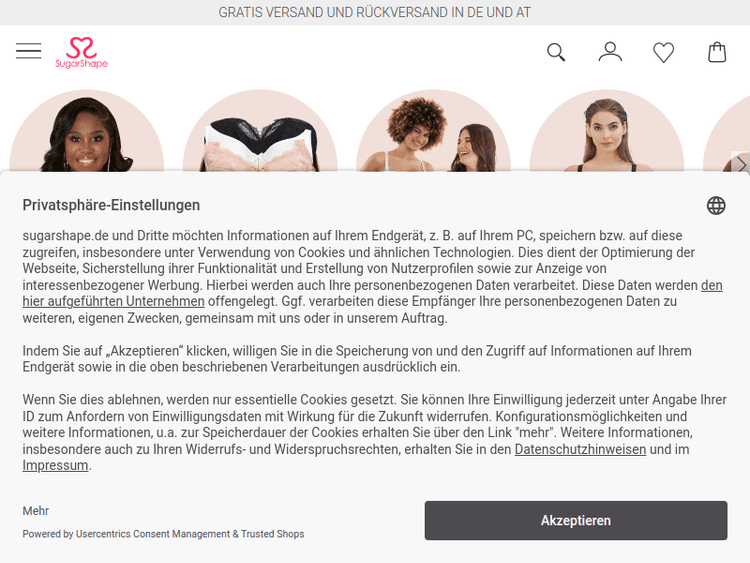
Task: Select the first category circle with smiling woman
Action: (x=87, y=131)
